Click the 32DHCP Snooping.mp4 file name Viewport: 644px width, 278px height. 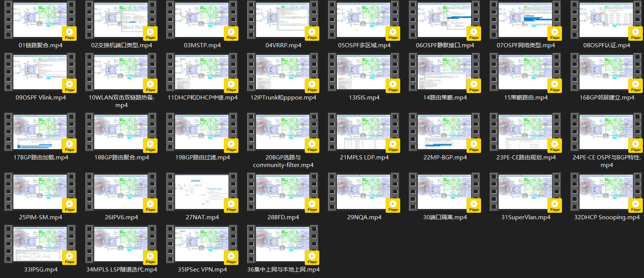(607, 217)
